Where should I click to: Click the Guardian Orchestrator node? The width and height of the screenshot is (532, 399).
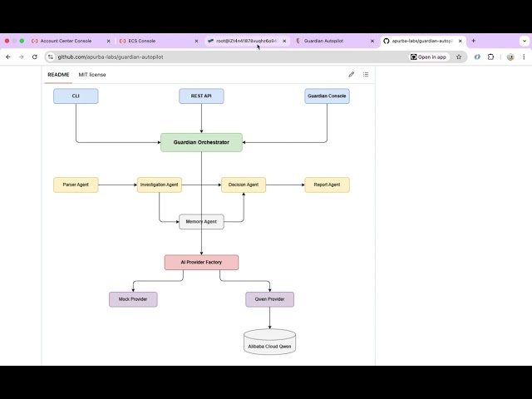click(201, 142)
